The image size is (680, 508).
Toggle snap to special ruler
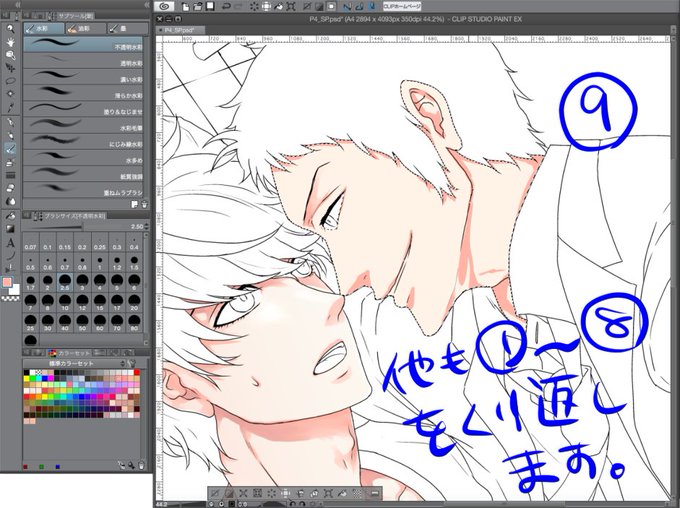pyautogui.click(x=360, y=7)
